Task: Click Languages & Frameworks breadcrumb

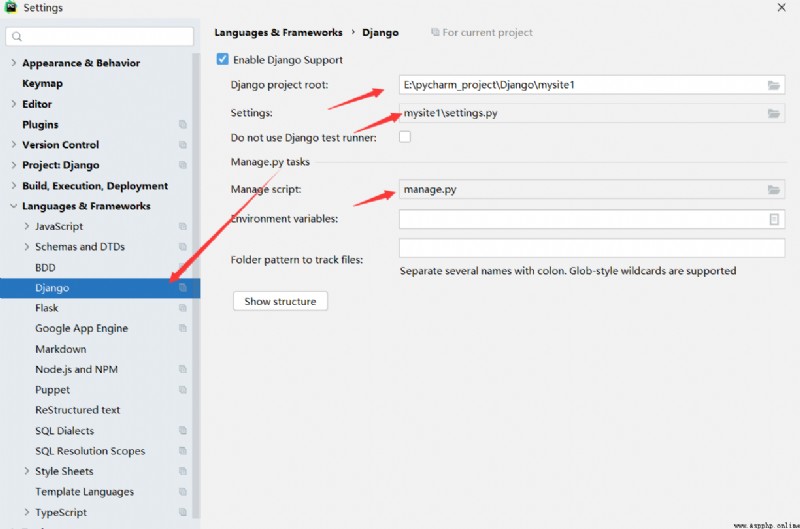Action: (x=278, y=33)
